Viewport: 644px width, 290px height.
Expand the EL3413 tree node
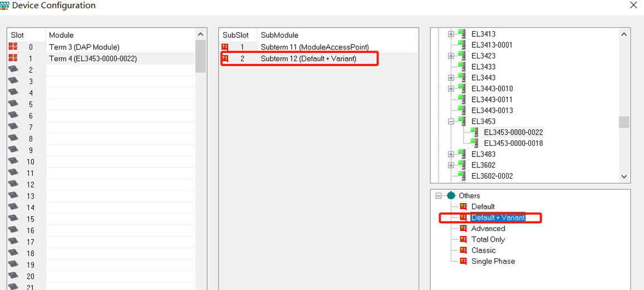point(451,34)
